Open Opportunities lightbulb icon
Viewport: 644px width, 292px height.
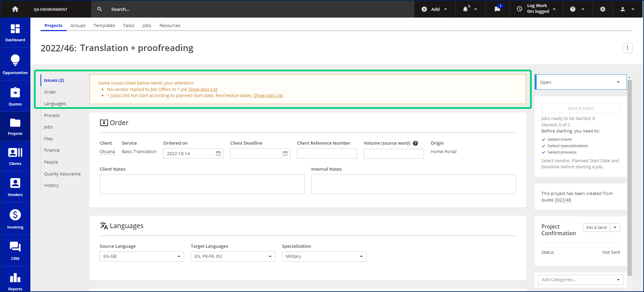click(x=15, y=60)
